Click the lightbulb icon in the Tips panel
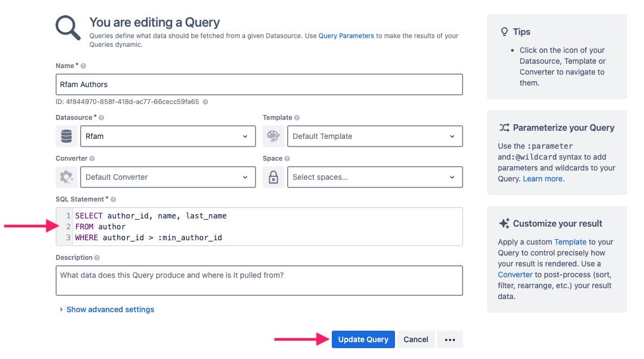 503,31
